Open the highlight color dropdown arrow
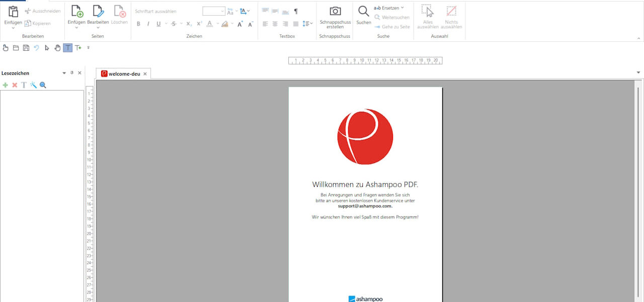Viewport: 644px width, 302px height. click(232, 24)
